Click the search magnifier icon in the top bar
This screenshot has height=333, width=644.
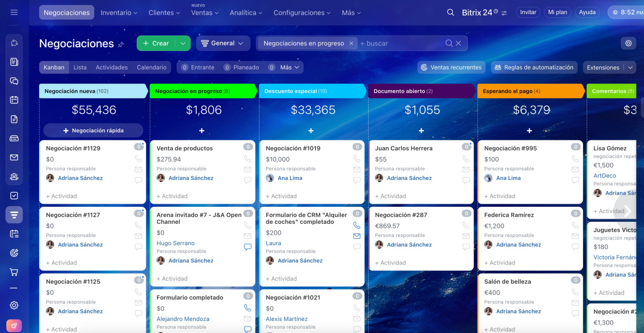pyautogui.click(x=450, y=13)
